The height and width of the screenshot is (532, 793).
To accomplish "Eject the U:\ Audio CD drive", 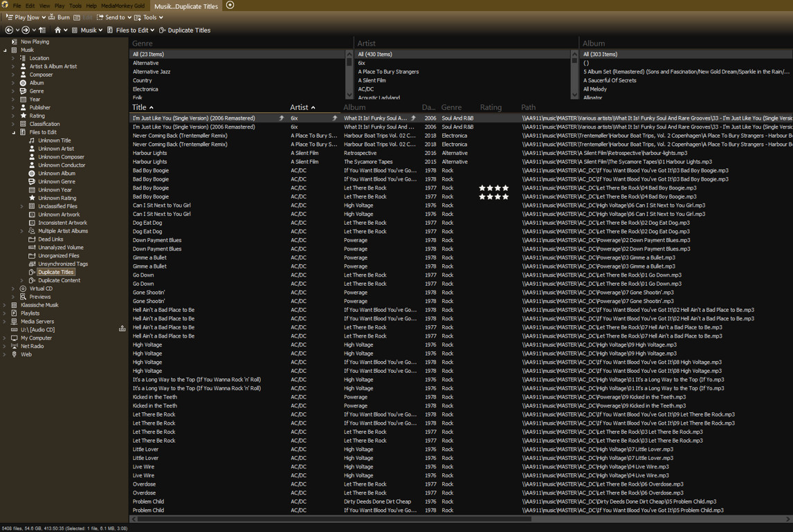I will (x=122, y=329).
